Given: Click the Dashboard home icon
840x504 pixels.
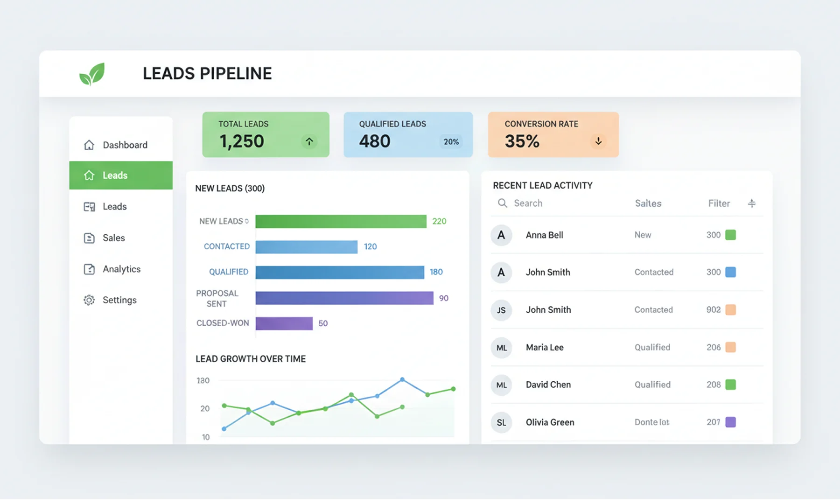Looking at the screenshot, I should [x=89, y=145].
